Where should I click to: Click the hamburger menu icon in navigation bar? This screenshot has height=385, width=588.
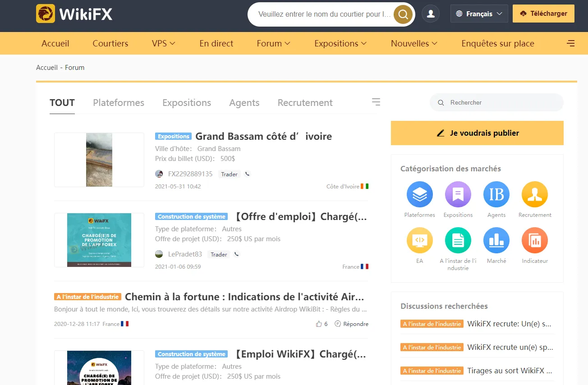570,43
